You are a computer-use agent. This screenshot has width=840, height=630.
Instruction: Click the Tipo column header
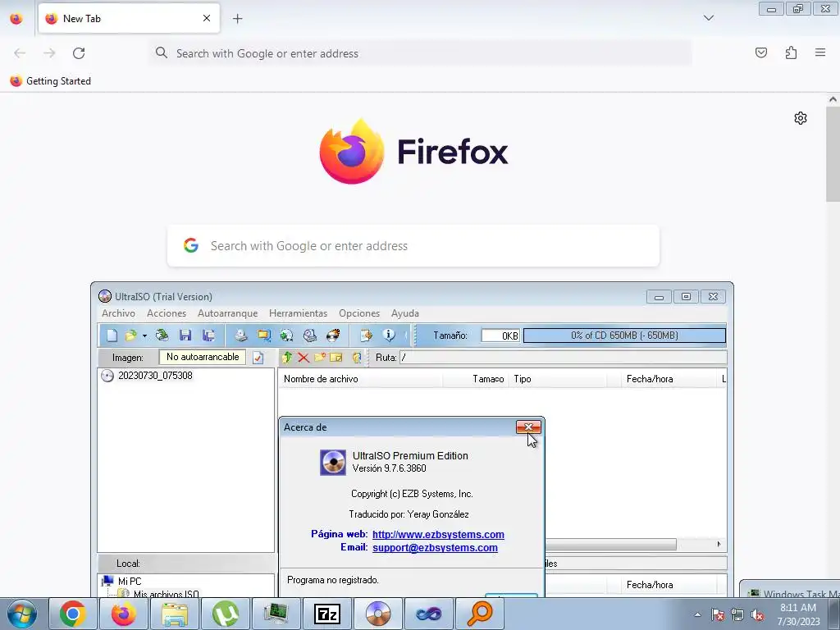[558, 379]
